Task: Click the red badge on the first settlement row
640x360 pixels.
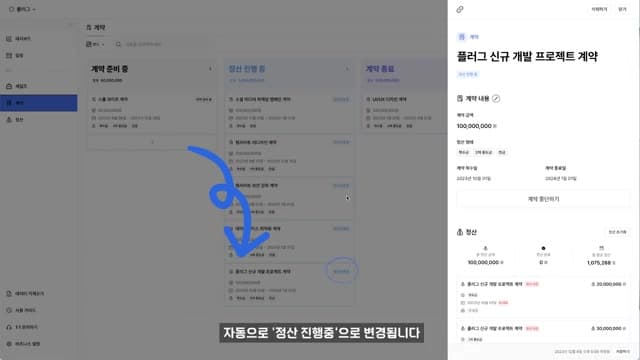Action: (x=532, y=284)
